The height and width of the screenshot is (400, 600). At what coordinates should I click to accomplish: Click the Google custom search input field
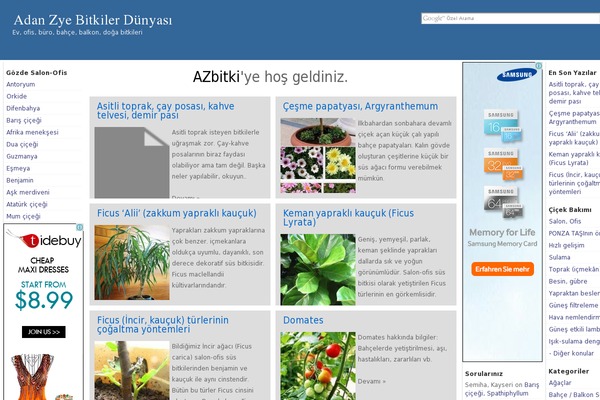tap(510, 18)
